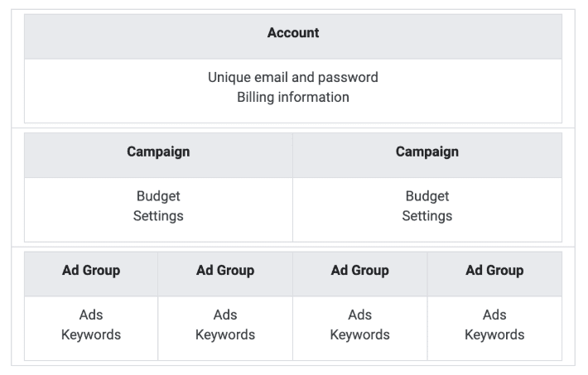Click the right Campaign header cell
Image resolution: width=588 pixels, height=375 pixels.
[427, 152]
